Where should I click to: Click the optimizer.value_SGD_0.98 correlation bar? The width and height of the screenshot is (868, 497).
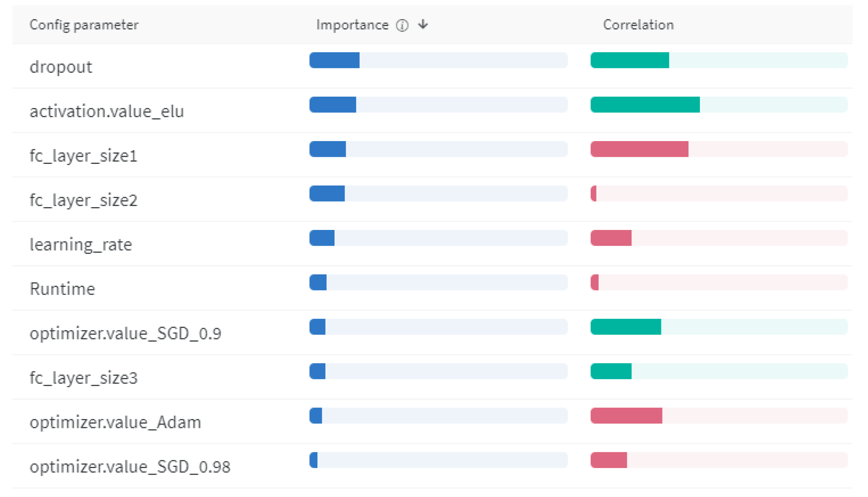(x=609, y=460)
